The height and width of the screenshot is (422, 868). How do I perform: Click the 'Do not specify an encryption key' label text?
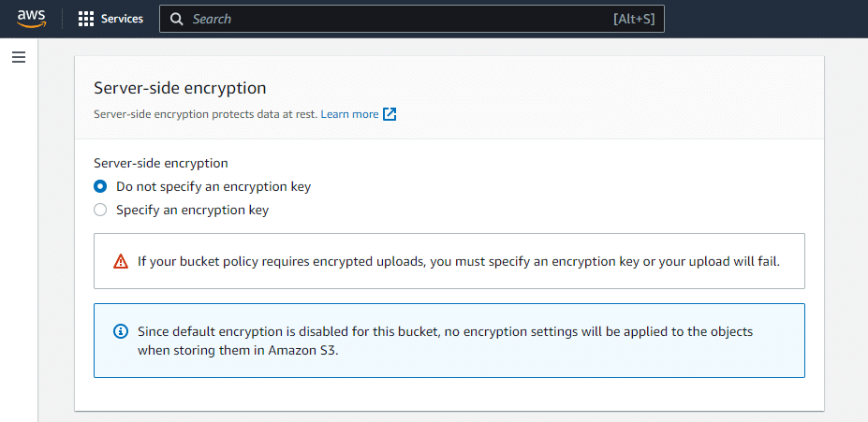[213, 186]
